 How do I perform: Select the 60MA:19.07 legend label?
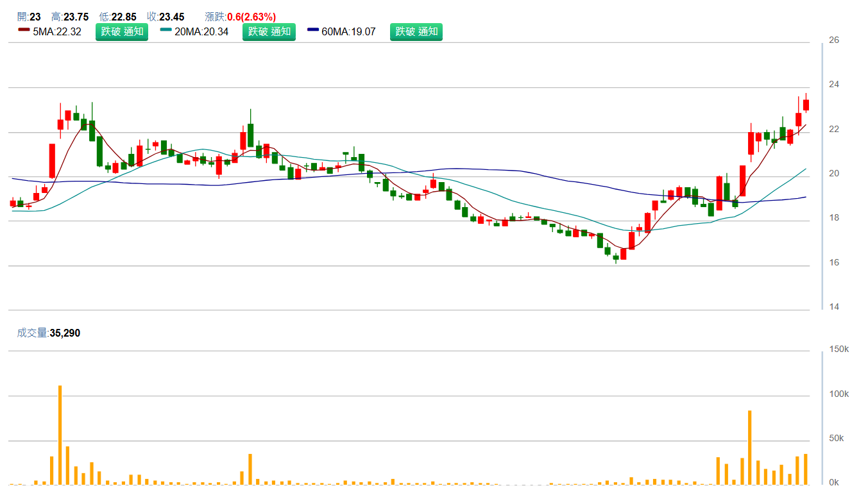click(348, 32)
